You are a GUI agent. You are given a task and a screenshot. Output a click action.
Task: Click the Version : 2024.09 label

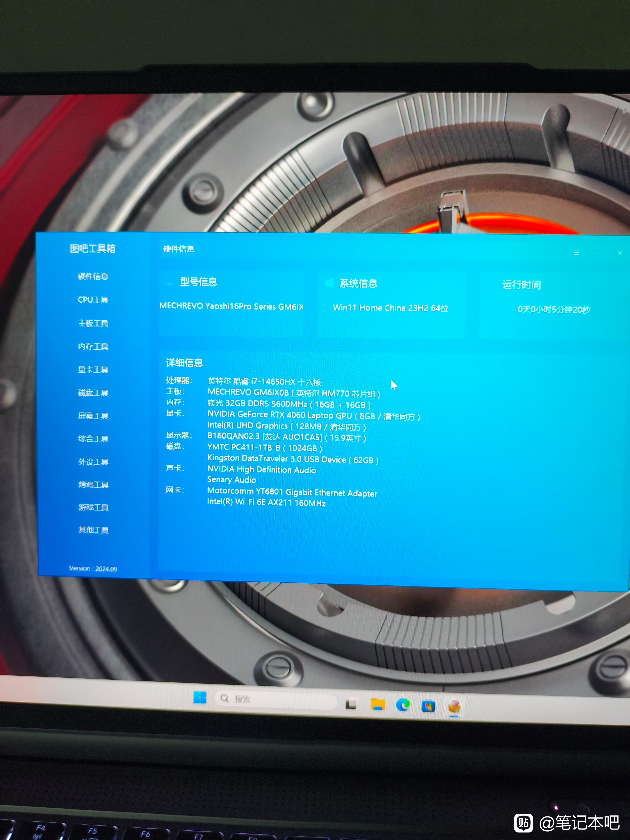click(93, 568)
